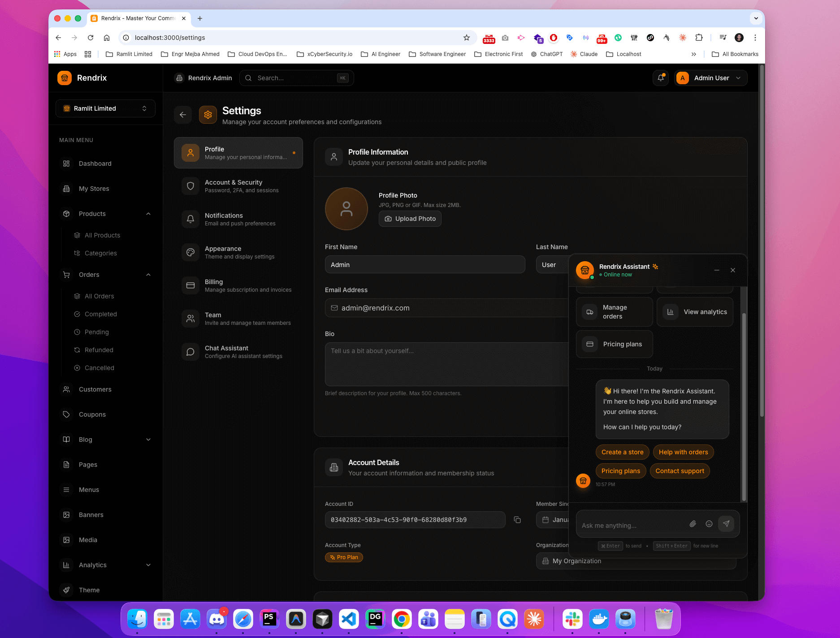Click the Theme icon in the sidebar
The height and width of the screenshot is (638, 840).
[66, 590]
